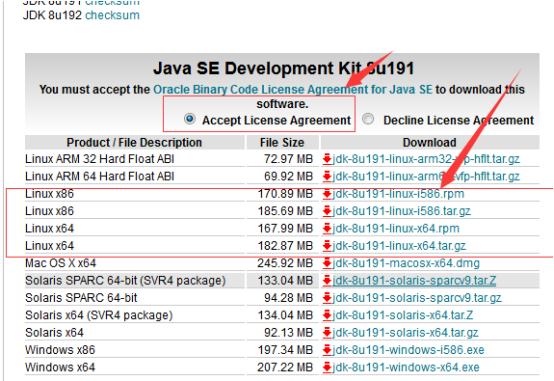The height and width of the screenshot is (381, 554).
Task: Click red download arrow for macosx-x64.dmg
Action: tap(327, 263)
